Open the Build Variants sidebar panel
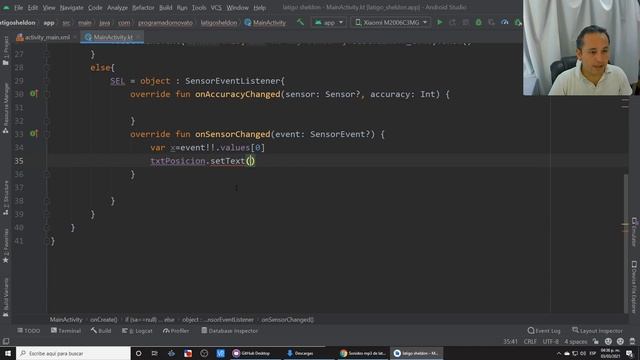640x360 pixels. coord(6,297)
